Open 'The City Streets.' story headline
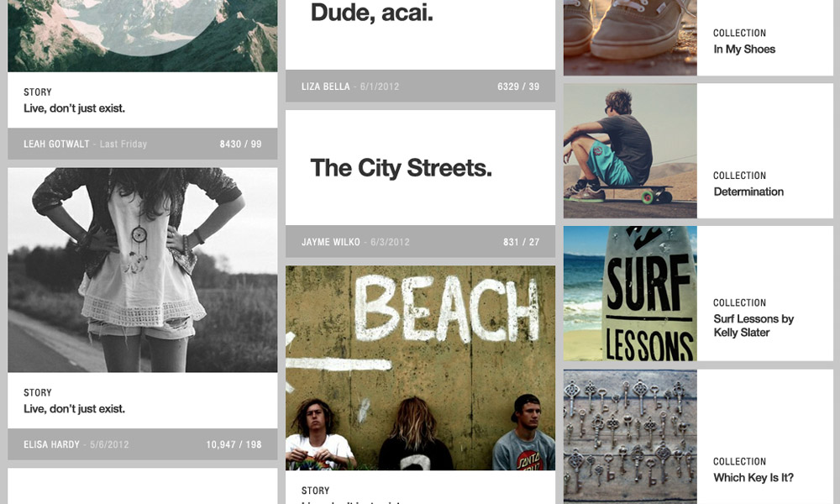The image size is (840, 504). point(401,168)
